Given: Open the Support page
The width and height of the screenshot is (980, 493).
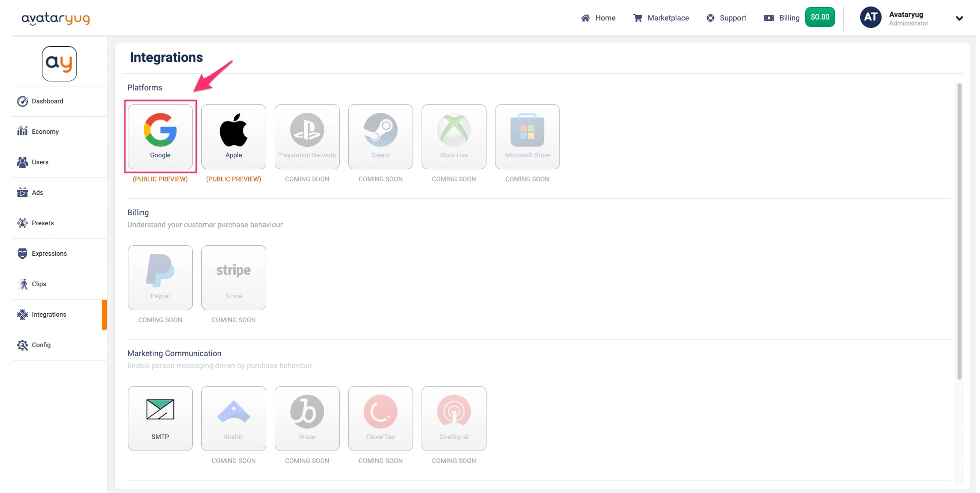Looking at the screenshot, I should 726,18.
